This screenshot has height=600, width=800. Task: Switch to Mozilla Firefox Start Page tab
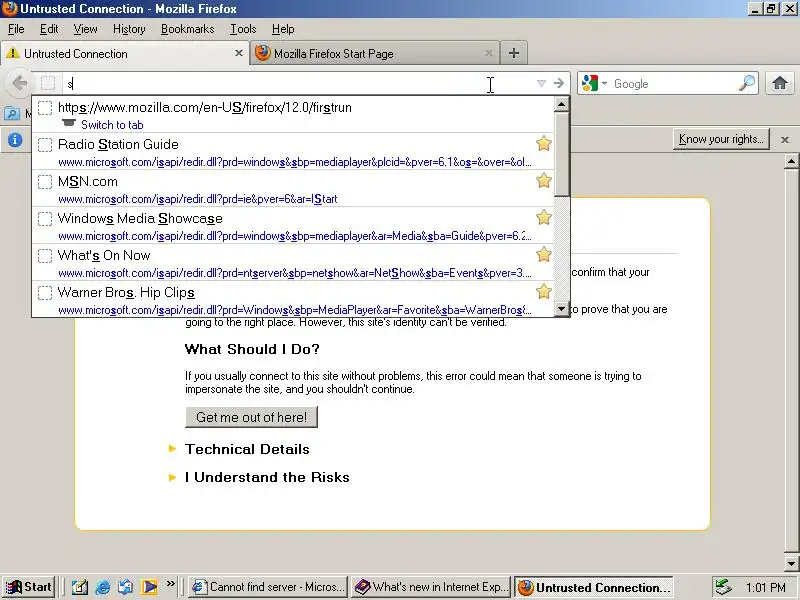(374, 54)
